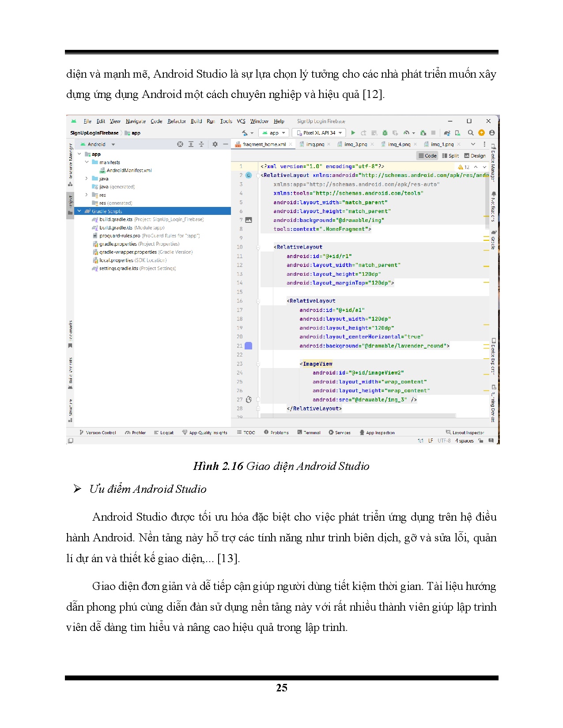
Task: Open Project panel gear options
Action: click(215, 144)
